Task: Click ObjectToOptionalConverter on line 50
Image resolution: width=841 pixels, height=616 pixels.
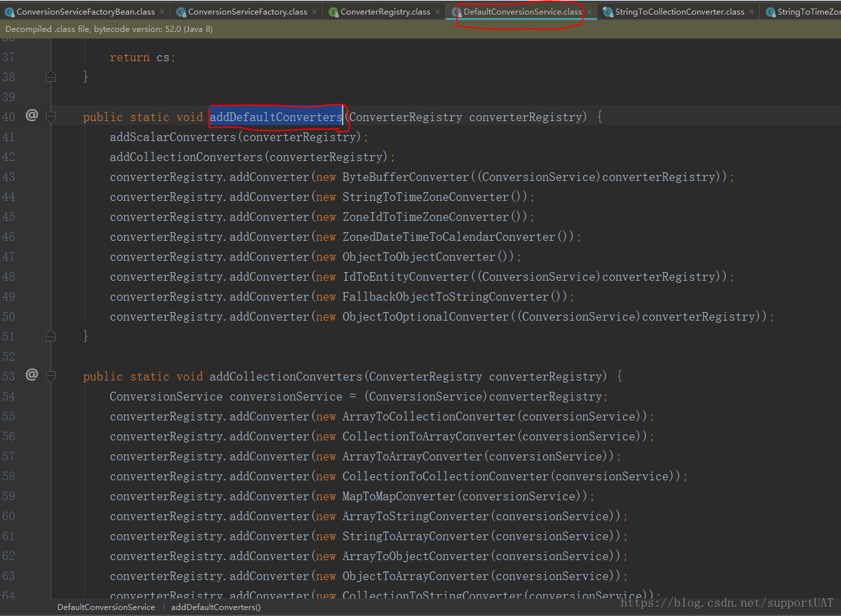Action: (x=426, y=317)
